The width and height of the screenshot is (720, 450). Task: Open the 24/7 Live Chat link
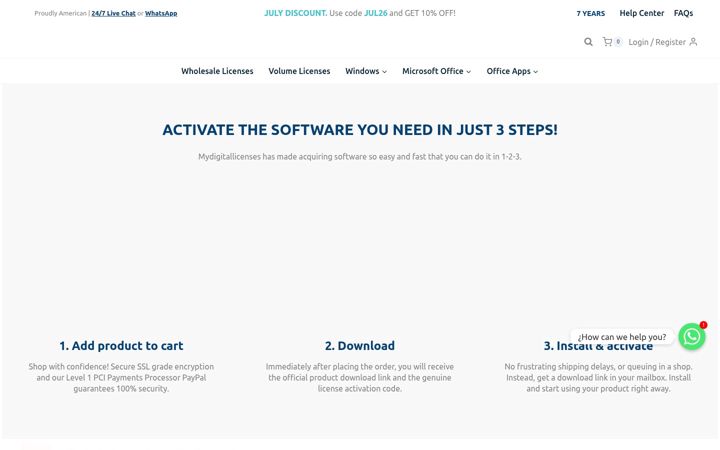[113, 13]
